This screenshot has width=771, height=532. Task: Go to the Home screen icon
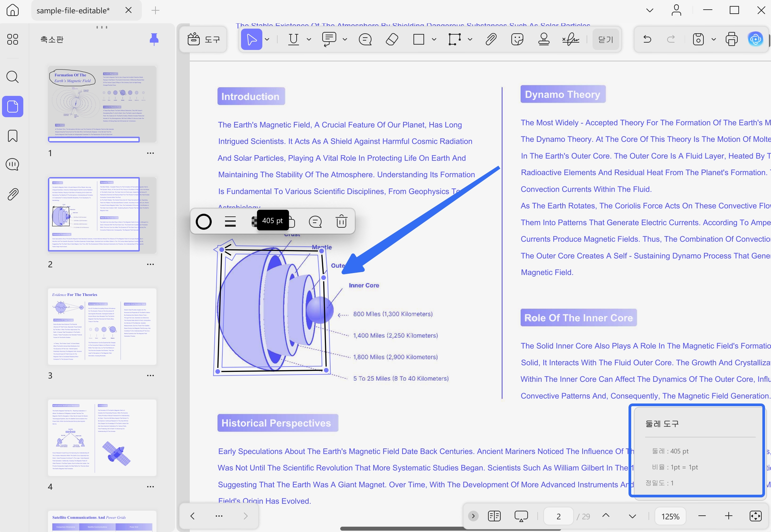[13, 10]
